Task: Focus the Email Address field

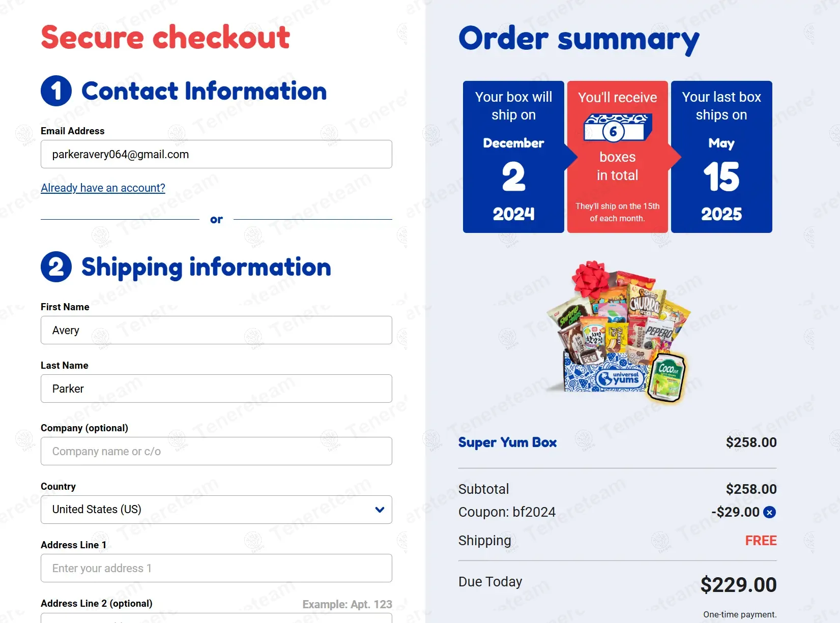Action: 216,154
